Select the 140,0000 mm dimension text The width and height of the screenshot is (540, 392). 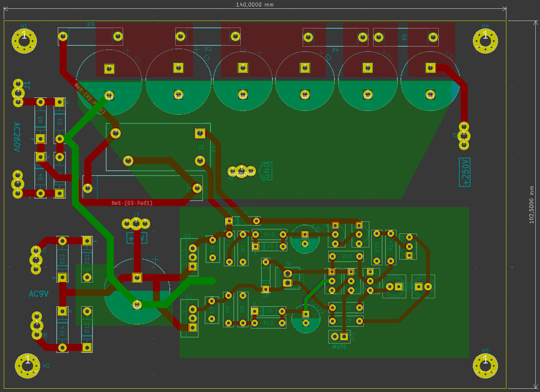pos(255,5)
